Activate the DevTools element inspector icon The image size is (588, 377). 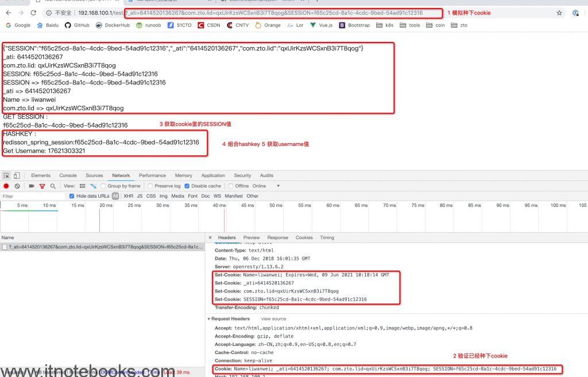point(6,175)
